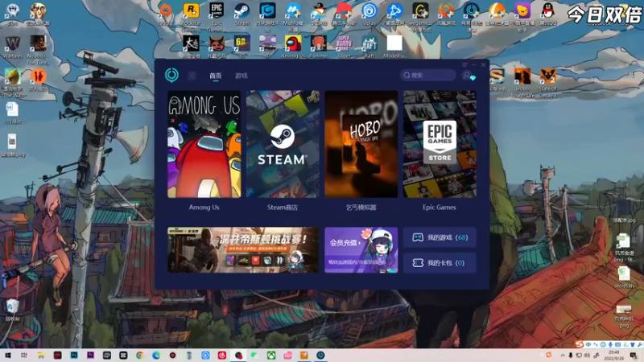Open the Super Bunny Man desktop shortcut
Screen dimensions: 644x362
tap(345, 47)
